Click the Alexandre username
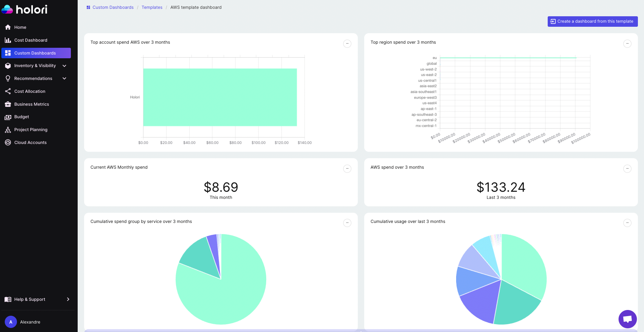Screen dimensions: 644x332 [30, 322]
